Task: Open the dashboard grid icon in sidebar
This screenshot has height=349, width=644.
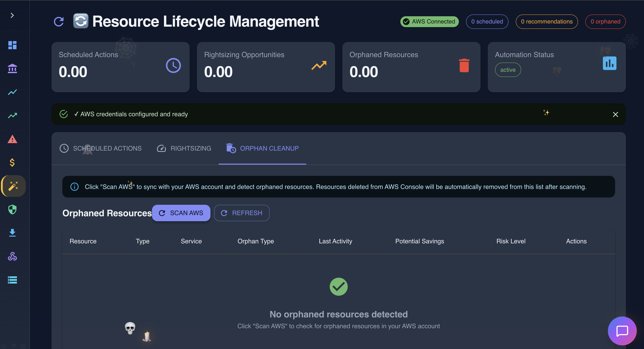Action: [x=12, y=45]
